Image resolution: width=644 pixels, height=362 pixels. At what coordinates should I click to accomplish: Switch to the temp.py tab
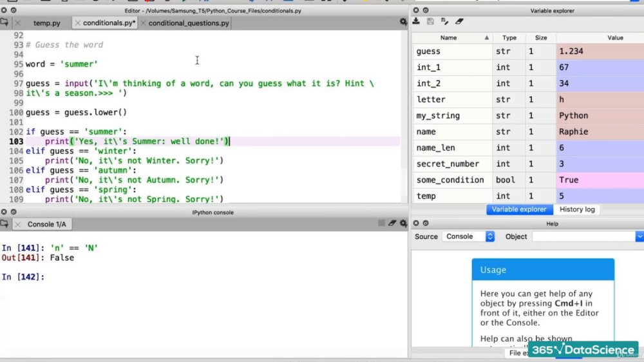click(46, 23)
